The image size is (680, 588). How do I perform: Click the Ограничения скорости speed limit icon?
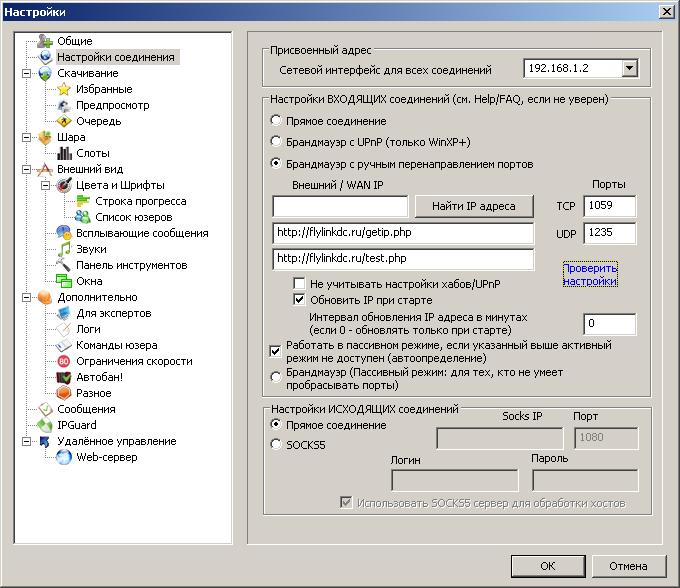64,361
